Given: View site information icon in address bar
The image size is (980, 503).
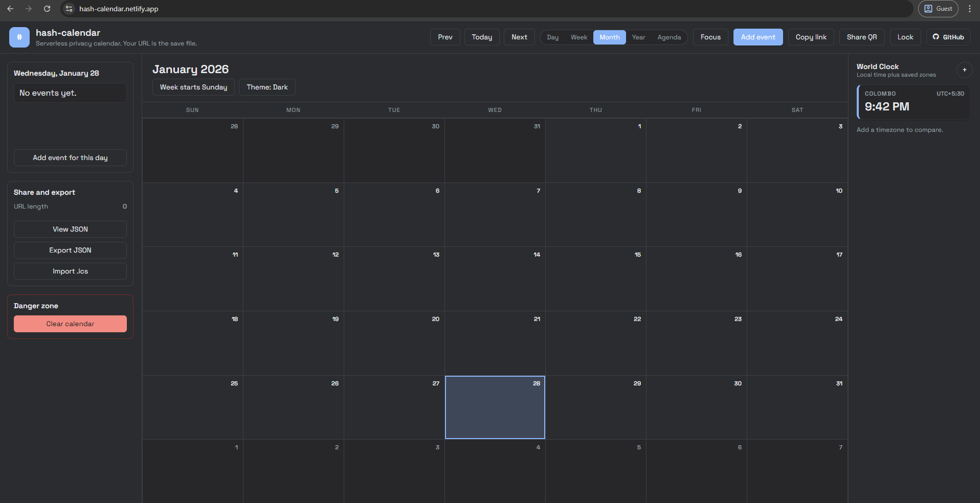Looking at the screenshot, I should 70,9.
